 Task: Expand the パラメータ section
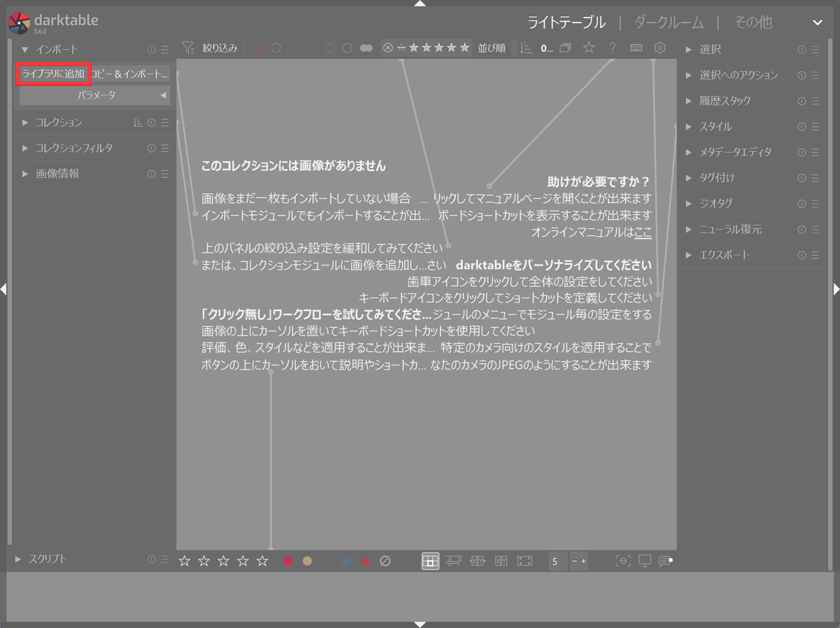pos(94,95)
